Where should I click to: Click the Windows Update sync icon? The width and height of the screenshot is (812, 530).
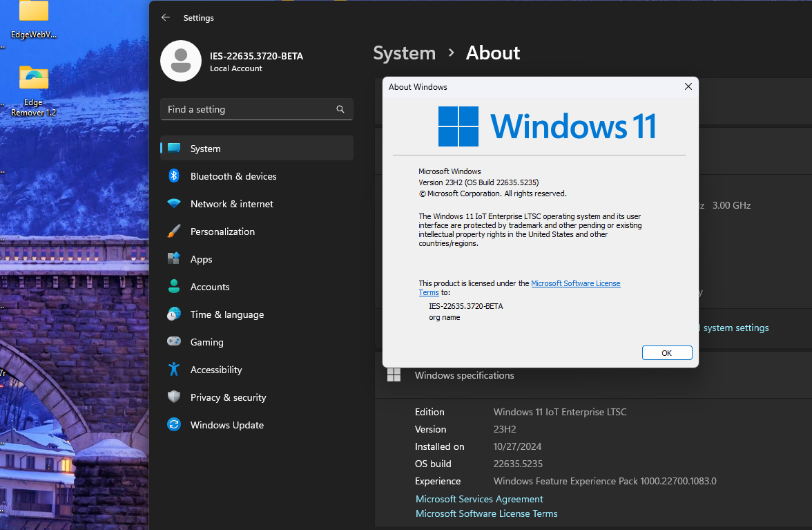174,425
